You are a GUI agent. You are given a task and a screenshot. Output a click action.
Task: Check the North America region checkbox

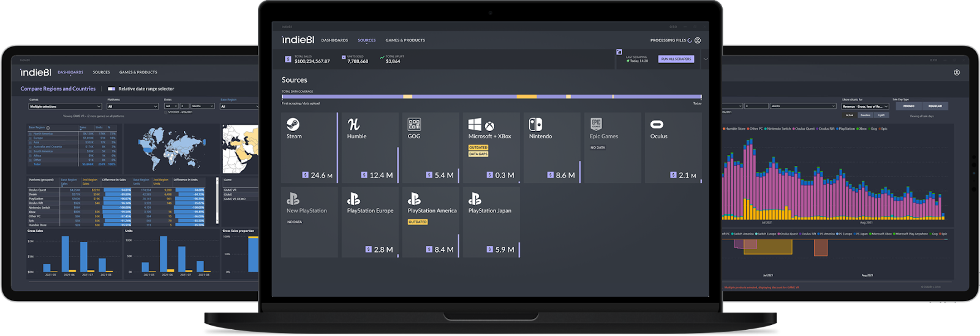[31, 133]
